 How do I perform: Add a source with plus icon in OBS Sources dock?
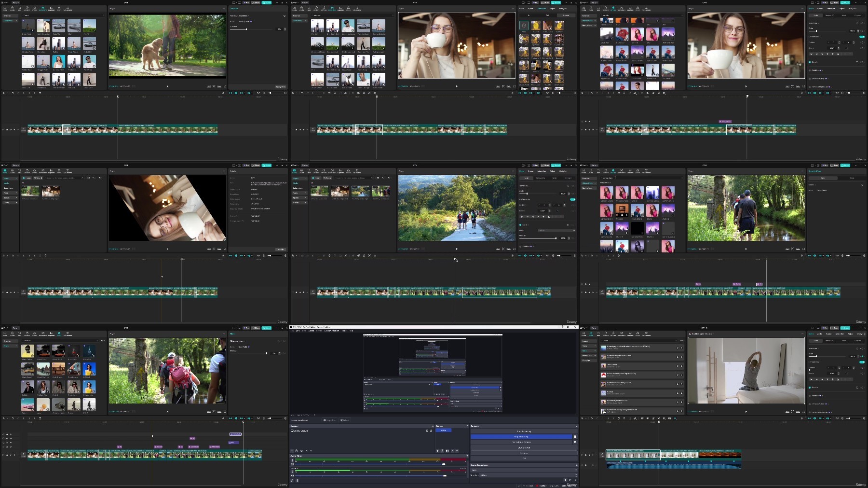(x=292, y=451)
